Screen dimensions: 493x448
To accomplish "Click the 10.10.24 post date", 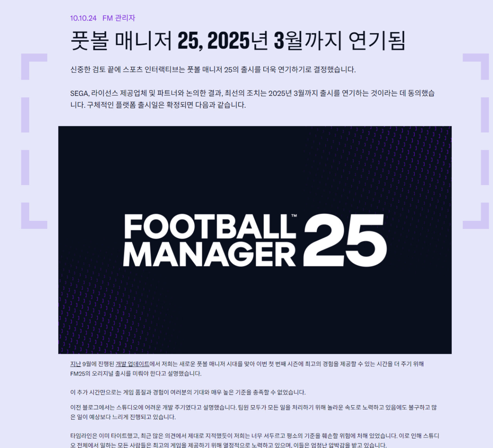I will (83, 18).
